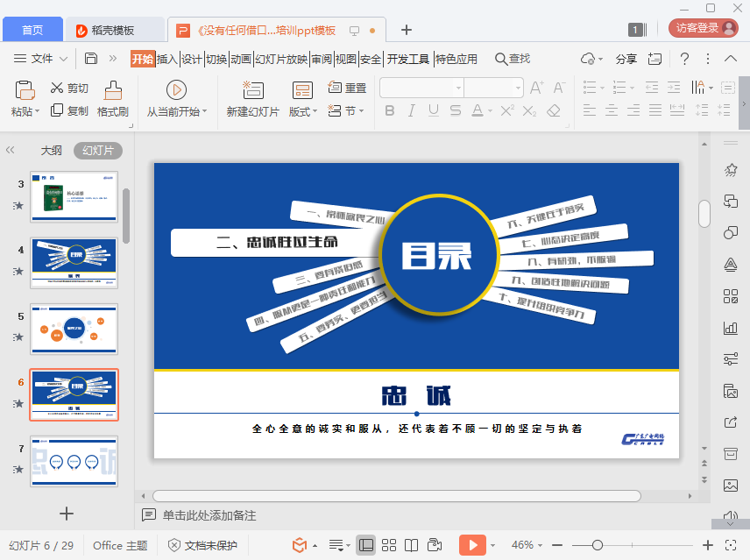Open the zoom percentage 46% dropdown
Screen dimensions: 750x560
[527, 545]
